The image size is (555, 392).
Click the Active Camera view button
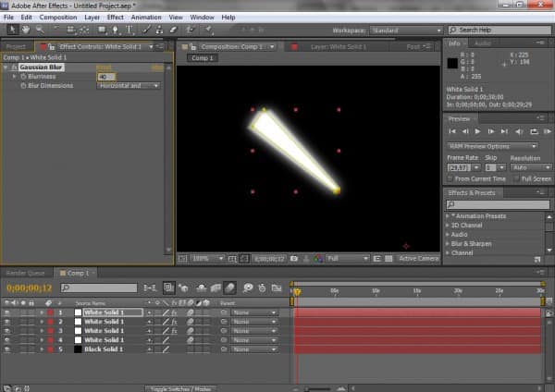pyautogui.click(x=417, y=259)
